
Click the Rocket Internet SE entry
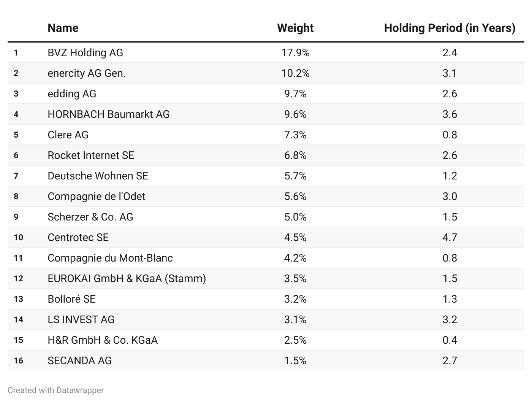point(91,155)
